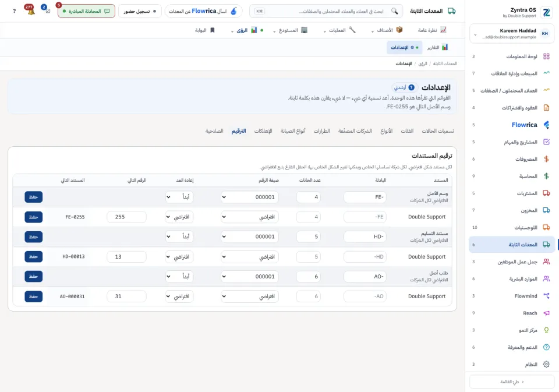559x392 pixels.
Task: Click next number field showing 255
Action: (x=126, y=217)
